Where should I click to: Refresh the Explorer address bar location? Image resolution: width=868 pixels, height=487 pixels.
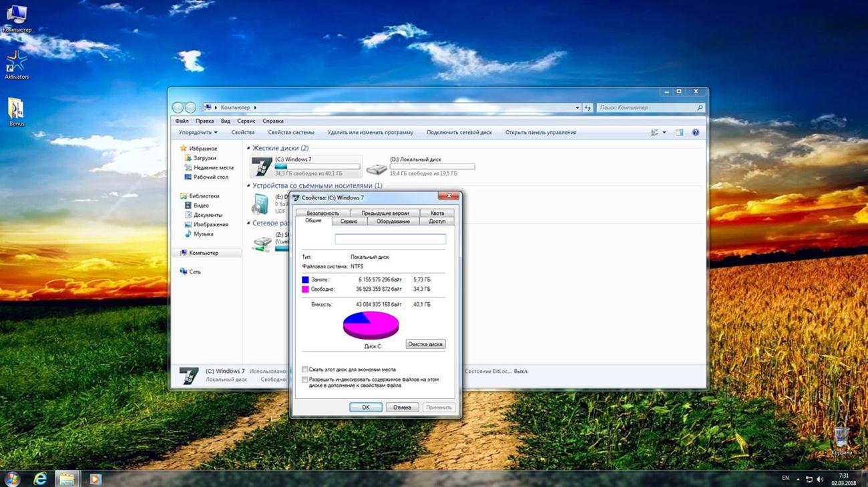tap(588, 107)
